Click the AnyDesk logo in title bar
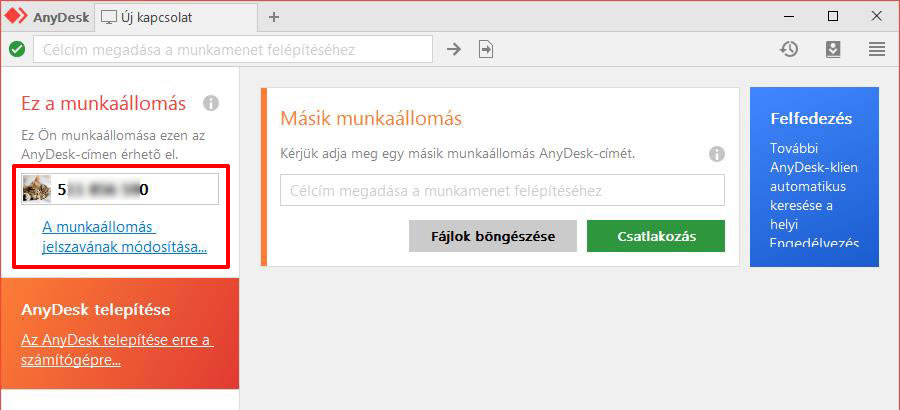 [x=17, y=17]
